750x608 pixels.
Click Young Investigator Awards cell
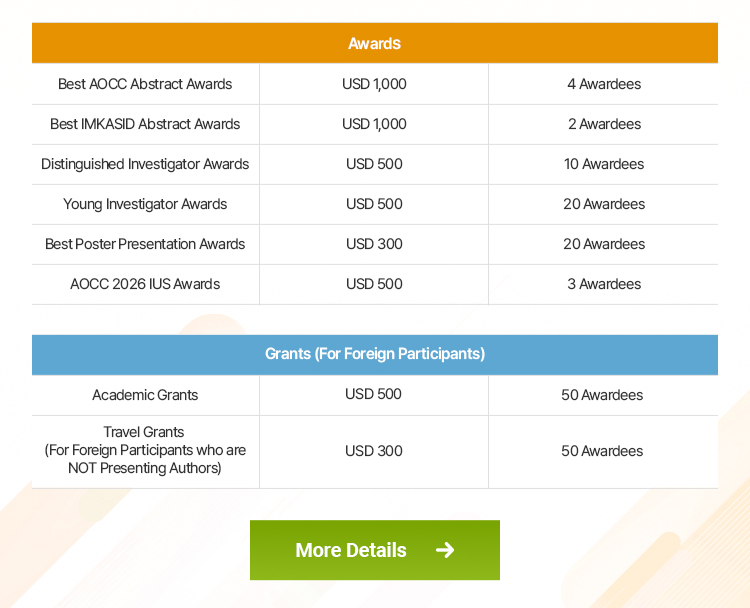coord(145,204)
